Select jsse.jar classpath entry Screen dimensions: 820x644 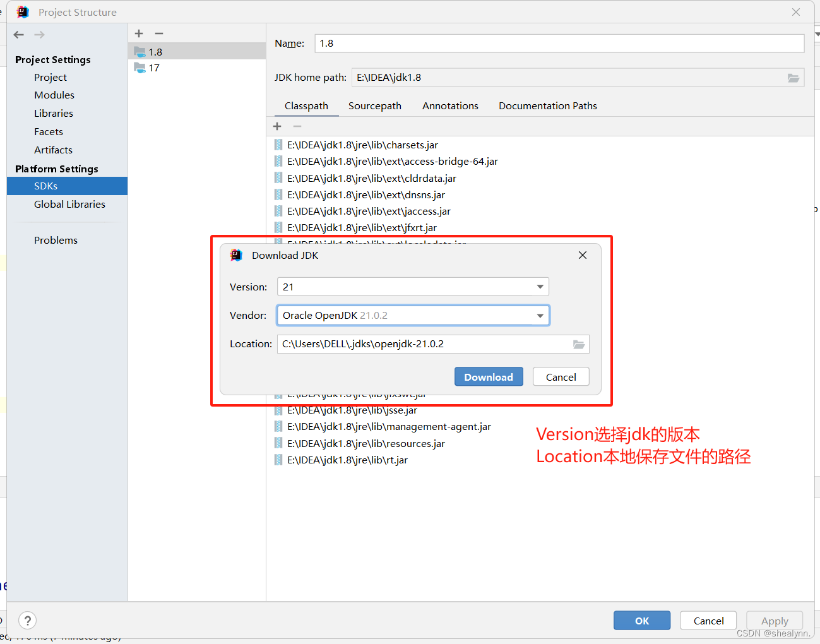[352, 410]
